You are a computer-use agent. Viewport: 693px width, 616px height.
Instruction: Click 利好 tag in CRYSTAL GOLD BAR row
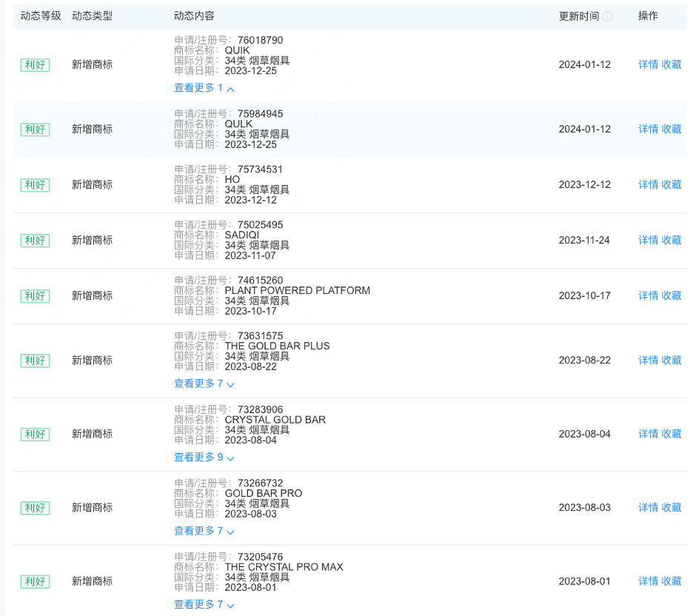pyautogui.click(x=35, y=435)
